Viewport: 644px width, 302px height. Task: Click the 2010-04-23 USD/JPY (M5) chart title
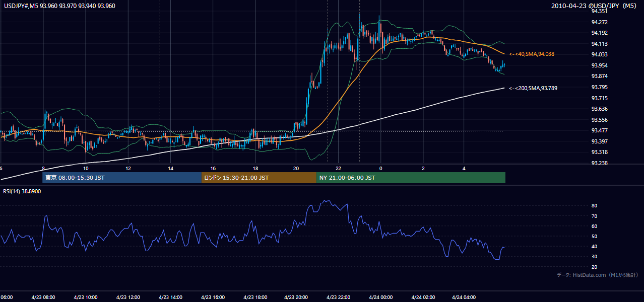tap(595, 6)
